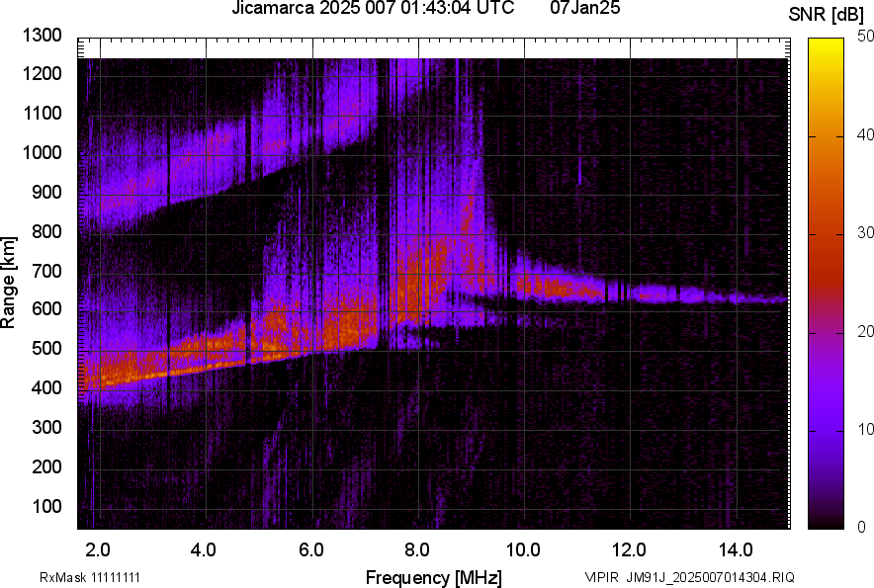Click the range tick label '1200'
Viewport: 874px width, 588px height.
coord(42,73)
